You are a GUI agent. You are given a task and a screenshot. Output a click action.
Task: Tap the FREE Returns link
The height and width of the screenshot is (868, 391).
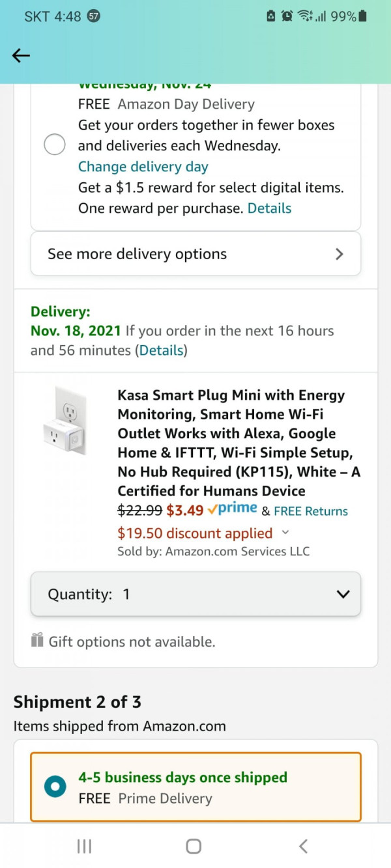point(311,511)
